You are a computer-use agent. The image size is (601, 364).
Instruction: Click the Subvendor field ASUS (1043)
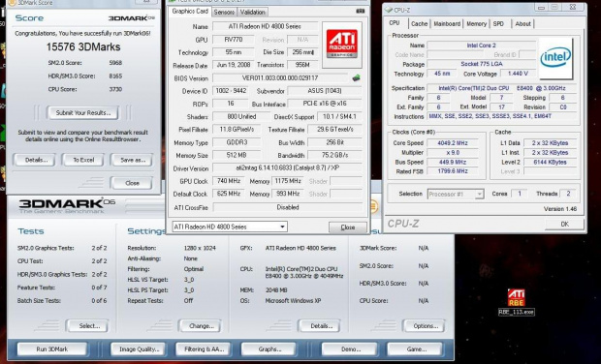pos(325,91)
